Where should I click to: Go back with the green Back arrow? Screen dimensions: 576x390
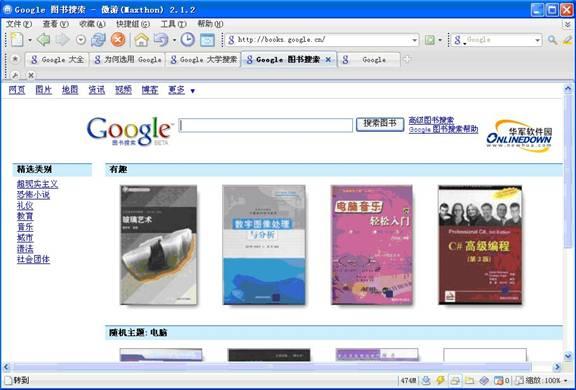(44, 39)
